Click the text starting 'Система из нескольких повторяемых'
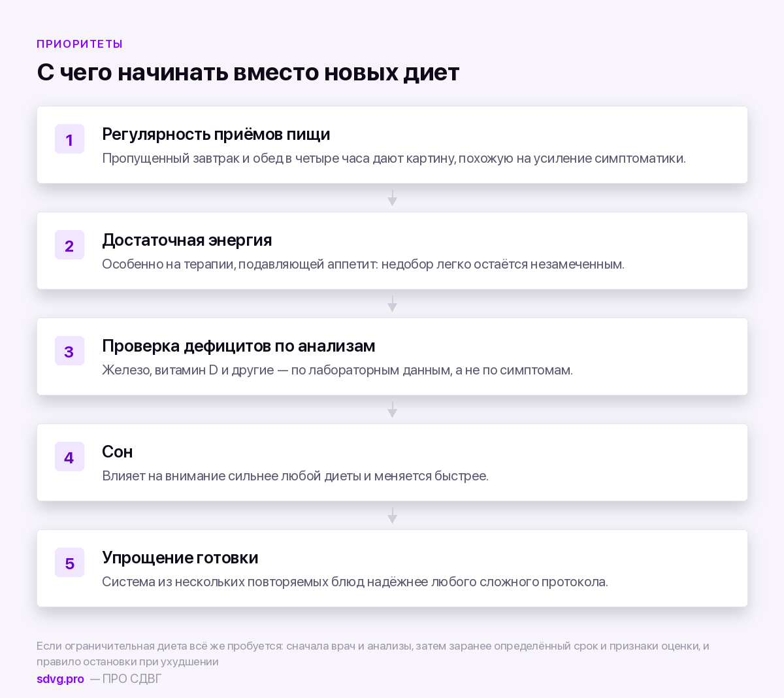The height and width of the screenshot is (698, 784). pos(355,582)
